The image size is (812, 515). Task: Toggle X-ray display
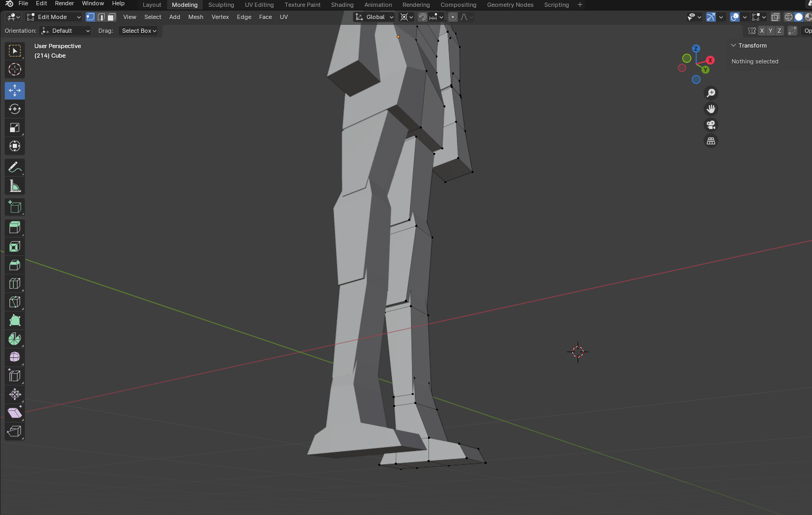(x=775, y=17)
